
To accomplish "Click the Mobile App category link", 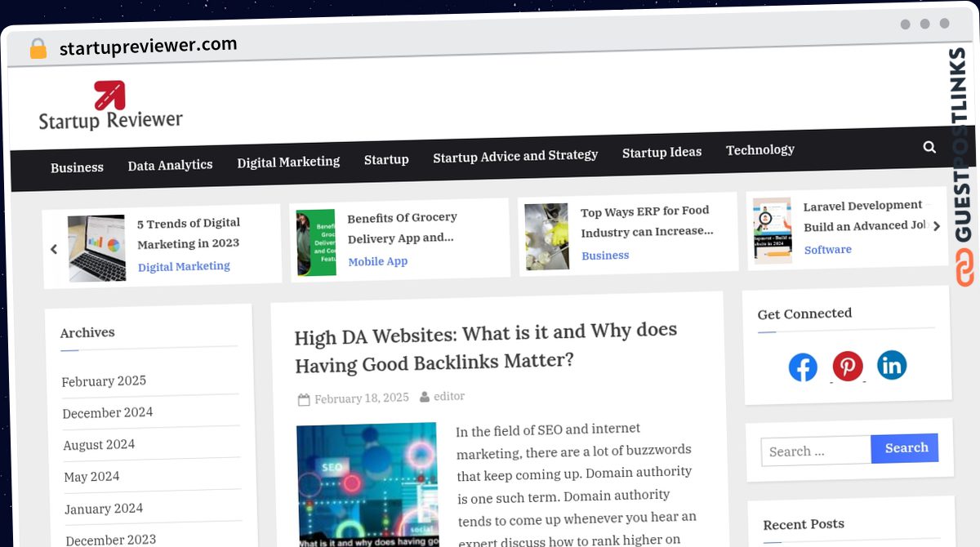I will pyautogui.click(x=378, y=261).
